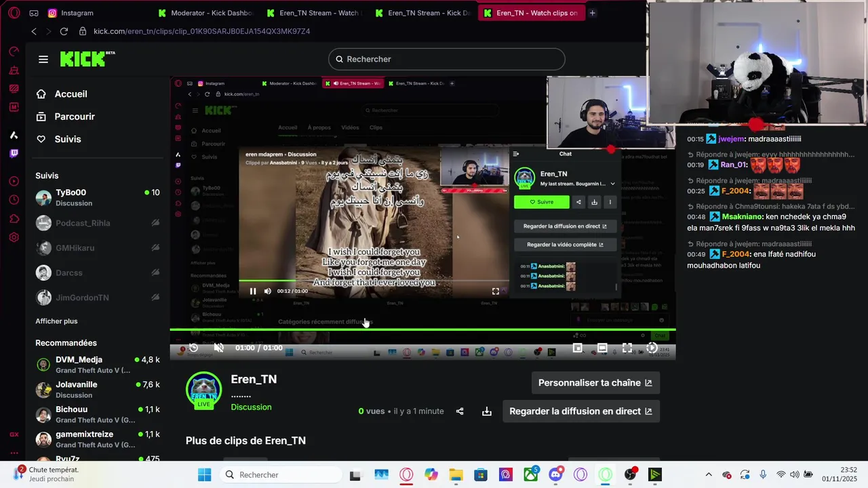Switch to Eren_TN Stream - Kick Da tab
The image size is (868, 488).
(422, 13)
